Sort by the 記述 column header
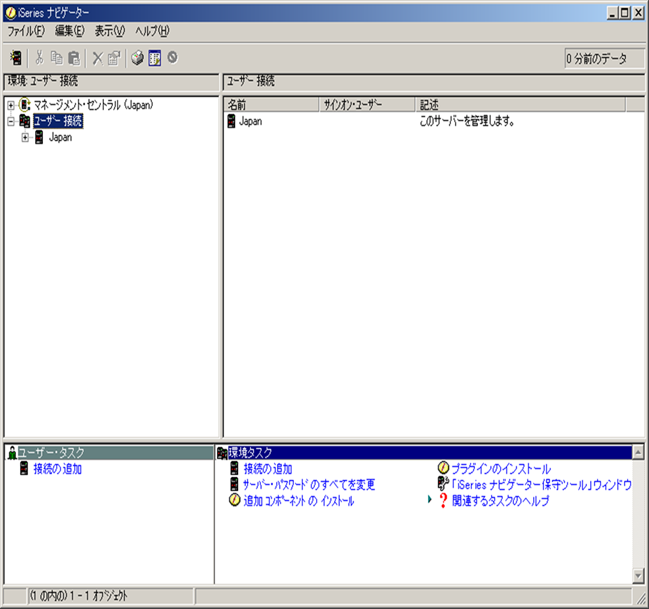 [520, 105]
